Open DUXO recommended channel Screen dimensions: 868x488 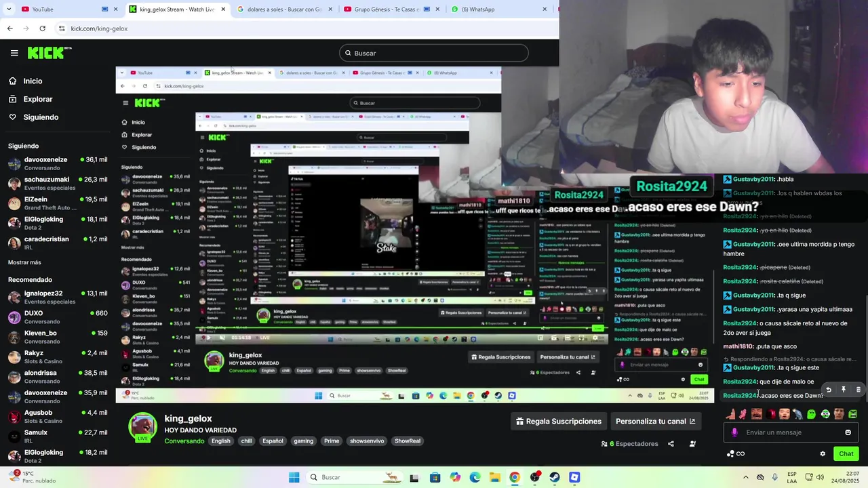coord(58,317)
